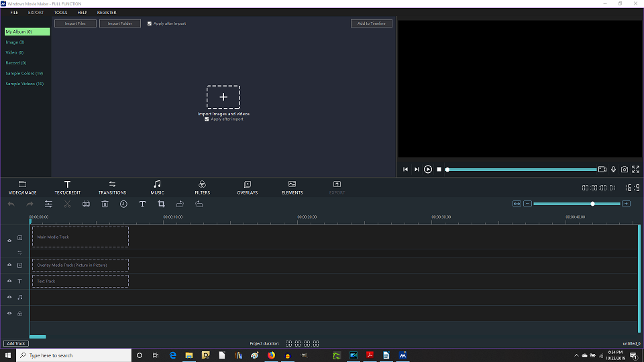Select the Image (0) category
This screenshot has height=362, width=644.
(15, 42)
